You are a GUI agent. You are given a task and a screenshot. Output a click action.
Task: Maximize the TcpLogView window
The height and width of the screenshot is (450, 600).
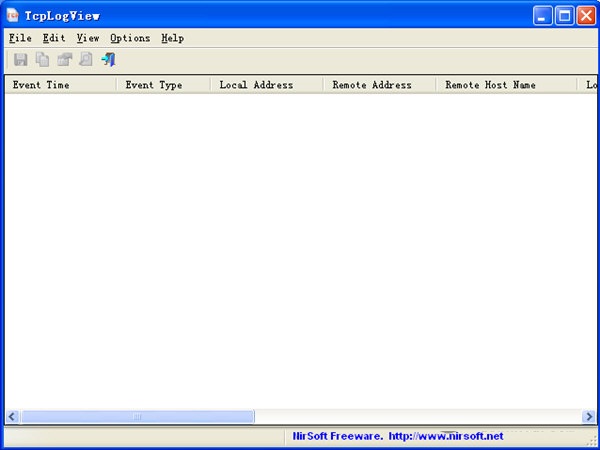coord(564,16)
